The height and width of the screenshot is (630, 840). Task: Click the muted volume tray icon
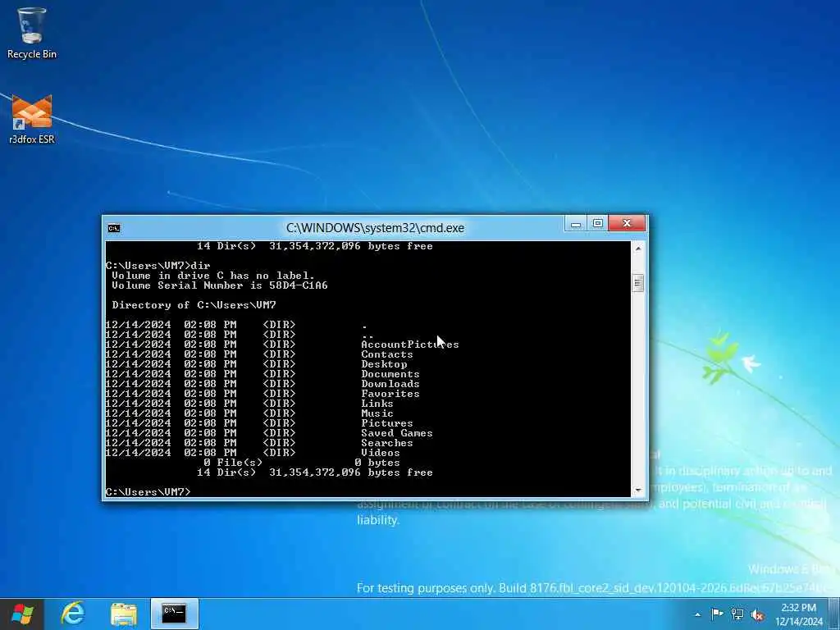[757, 614]
